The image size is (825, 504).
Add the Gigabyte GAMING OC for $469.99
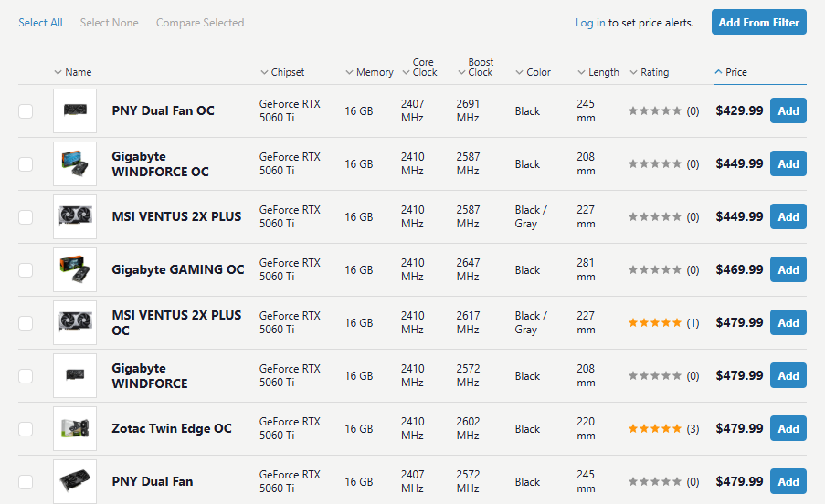[x=788, y=269]
